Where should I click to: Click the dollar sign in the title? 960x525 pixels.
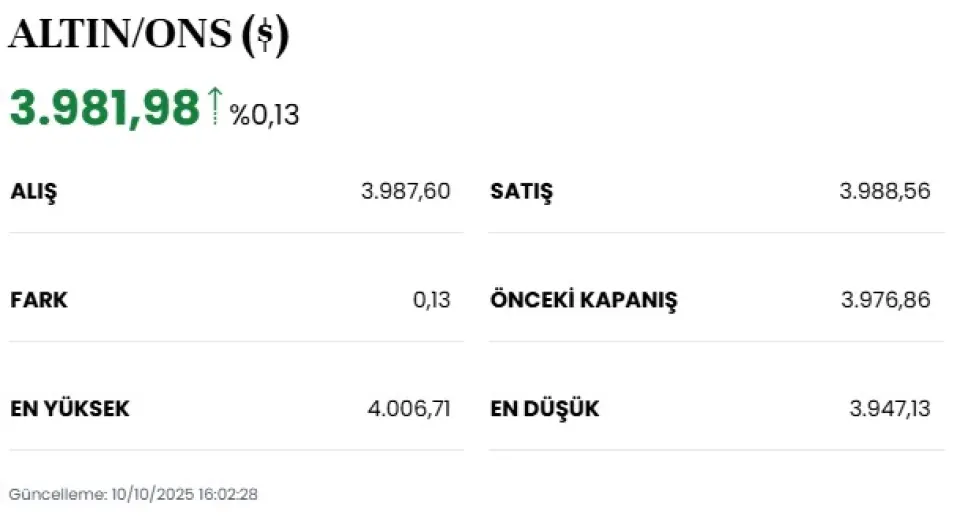coord(265,36)
